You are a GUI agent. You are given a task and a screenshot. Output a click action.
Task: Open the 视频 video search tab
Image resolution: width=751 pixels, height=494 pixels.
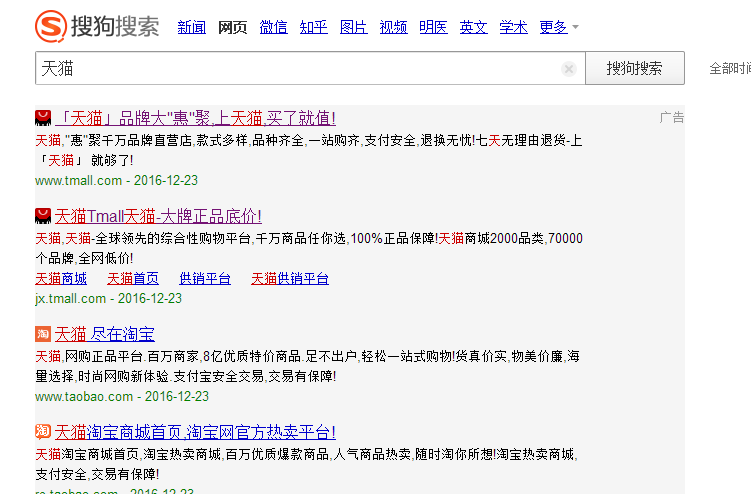point(393,27)
